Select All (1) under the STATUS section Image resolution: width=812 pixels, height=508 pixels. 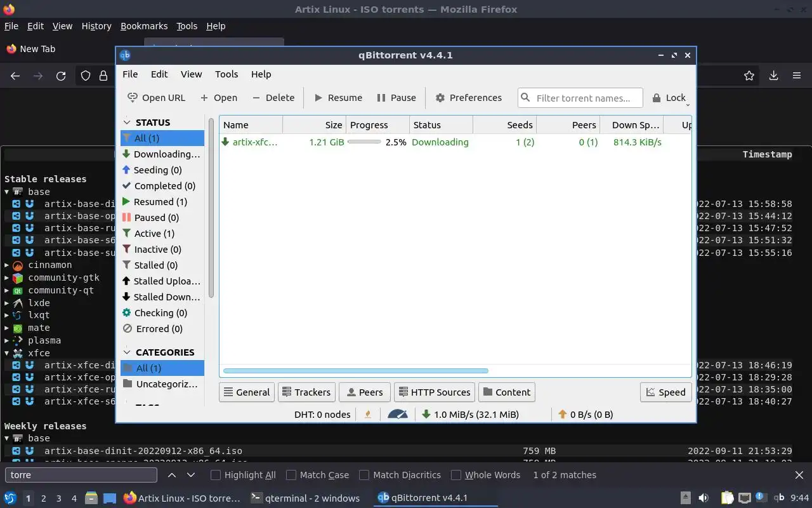(162, 138)
